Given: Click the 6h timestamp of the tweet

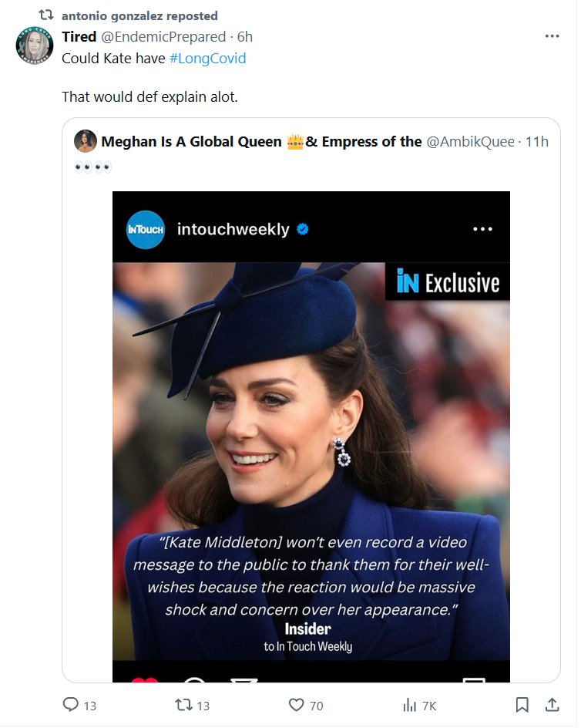Looking at the screenshot, I should click(x=244, y=37).
